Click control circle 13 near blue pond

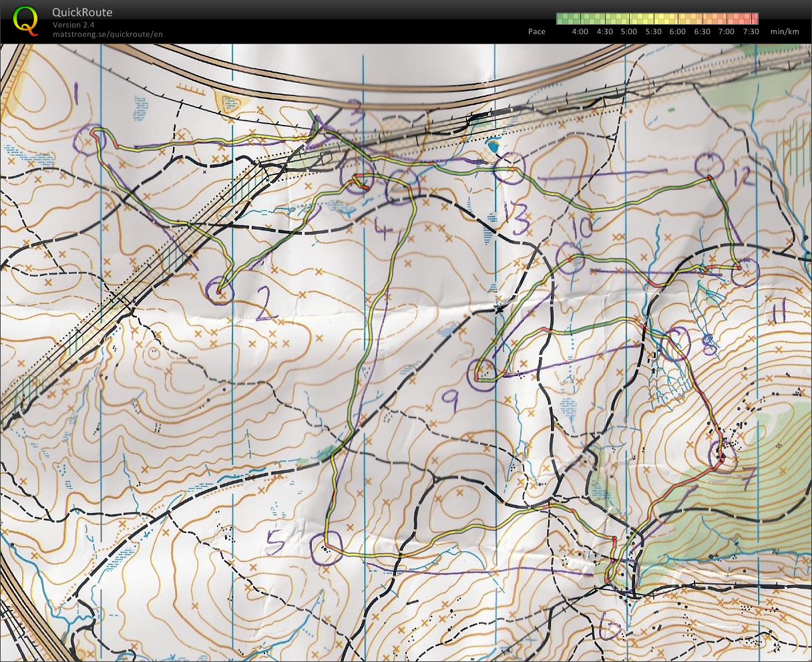pyautogui.click(x=510, y=168)
